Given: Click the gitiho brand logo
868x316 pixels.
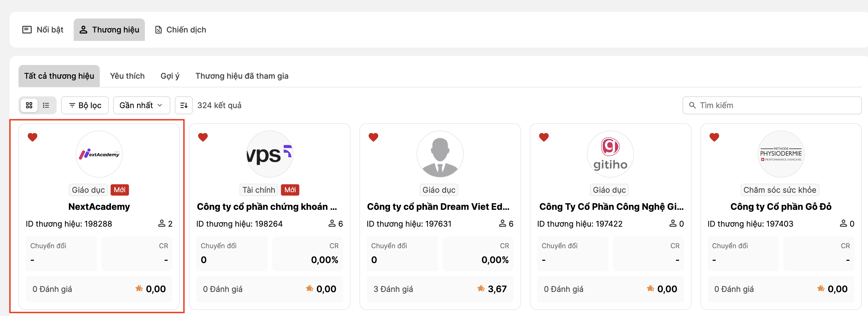Looking at the screenshot, I should coord(610,154).
